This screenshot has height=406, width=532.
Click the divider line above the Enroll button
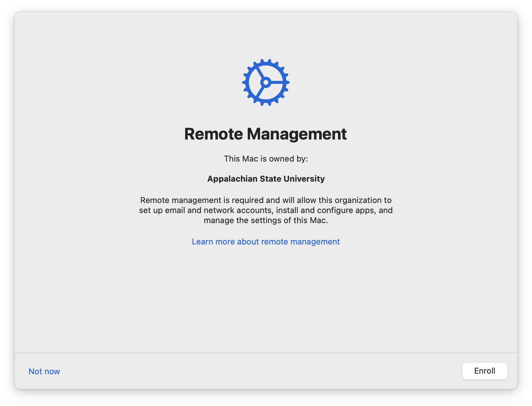(266, 353)
